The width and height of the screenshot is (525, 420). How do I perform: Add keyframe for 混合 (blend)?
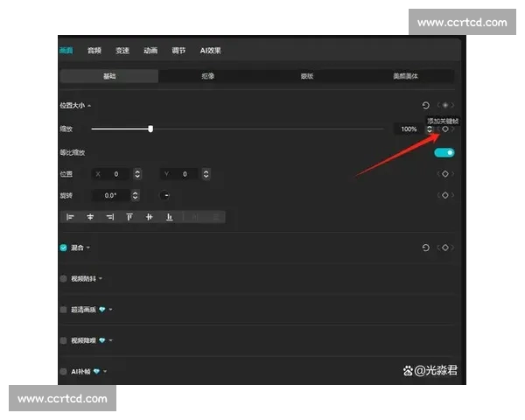pos(445,248)
